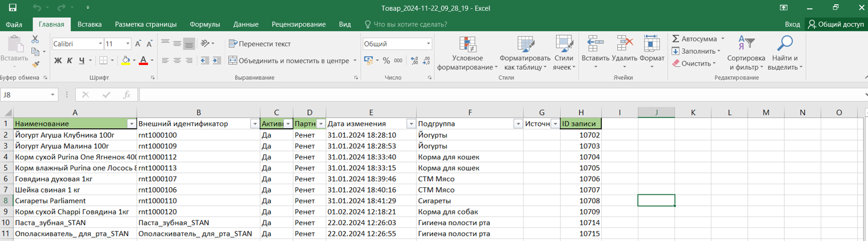Click Format as Table (Форматировать как таблицу)
This screenshot has width=868, height=241.
[524, 54]
